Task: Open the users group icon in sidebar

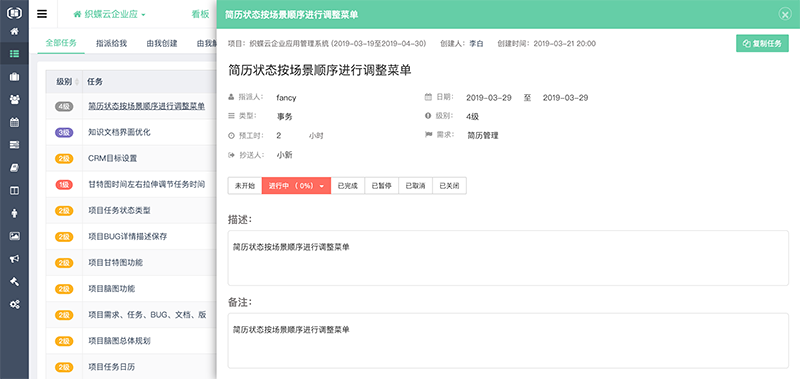Action: pos(14,99)
